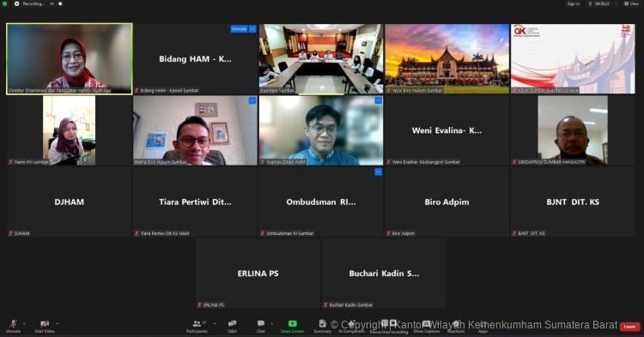Select the Syamsu Ditjen HAM video tile

tap(321, 130)
